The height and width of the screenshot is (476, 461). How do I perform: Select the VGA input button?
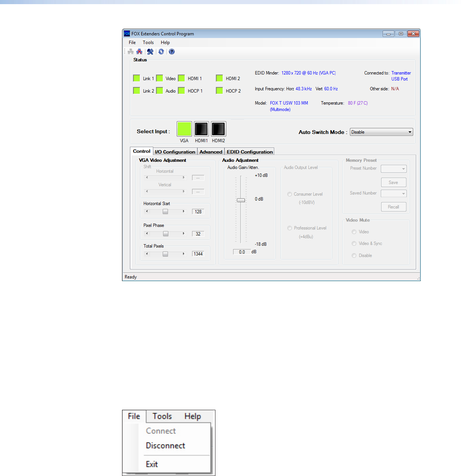click(184, 129)
